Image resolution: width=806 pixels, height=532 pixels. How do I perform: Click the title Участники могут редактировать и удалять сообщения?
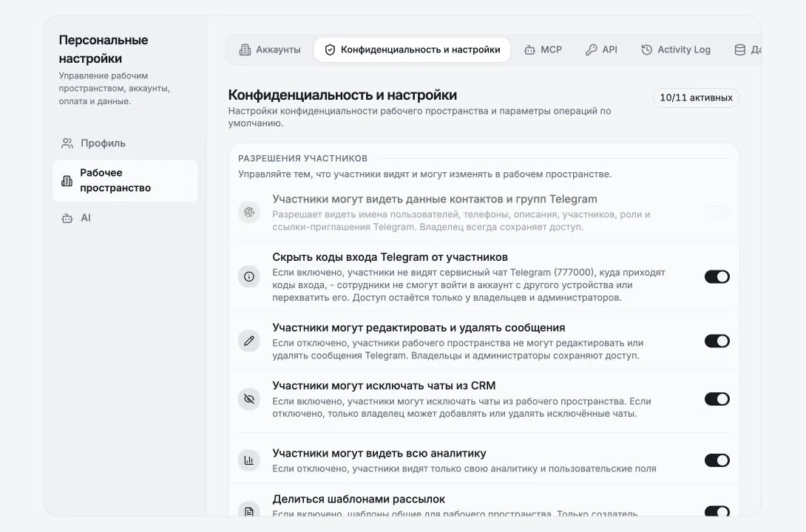(419, 327)
